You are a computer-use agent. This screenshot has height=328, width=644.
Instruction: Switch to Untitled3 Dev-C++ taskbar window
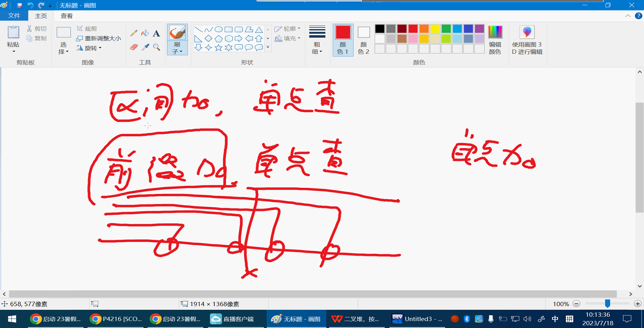click(417, 319)
